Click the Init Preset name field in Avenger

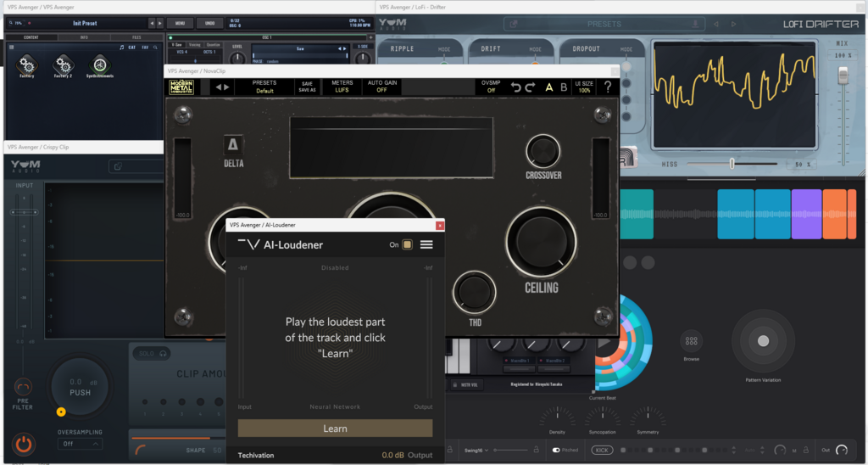pos(85,23)
